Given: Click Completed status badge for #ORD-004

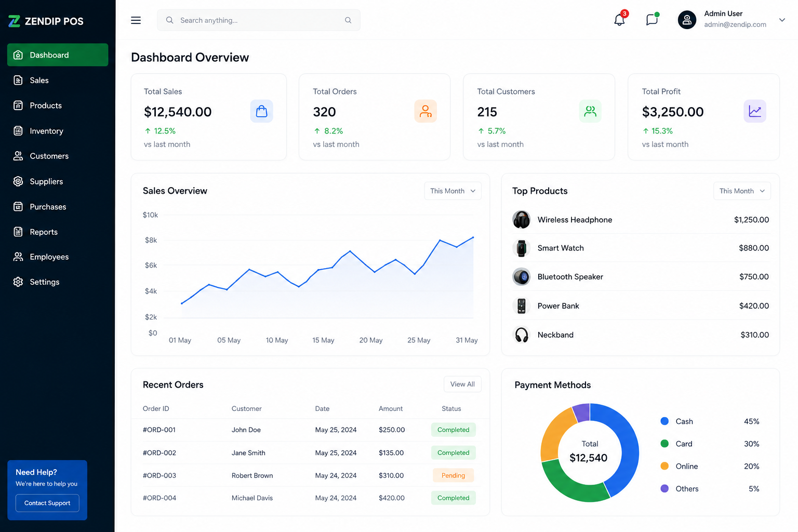Looking at the screenshot, I should (x=453, y=498).
